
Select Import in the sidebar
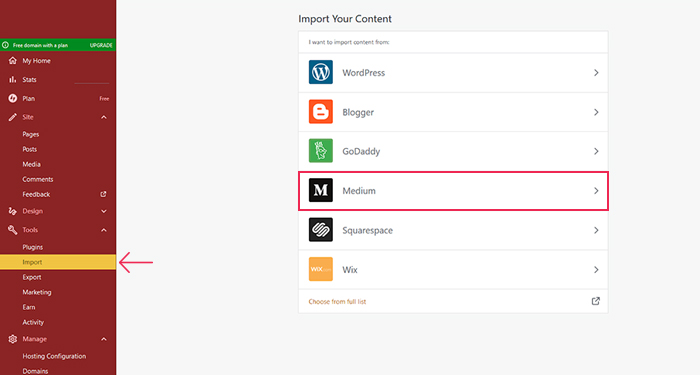(58, 262)
